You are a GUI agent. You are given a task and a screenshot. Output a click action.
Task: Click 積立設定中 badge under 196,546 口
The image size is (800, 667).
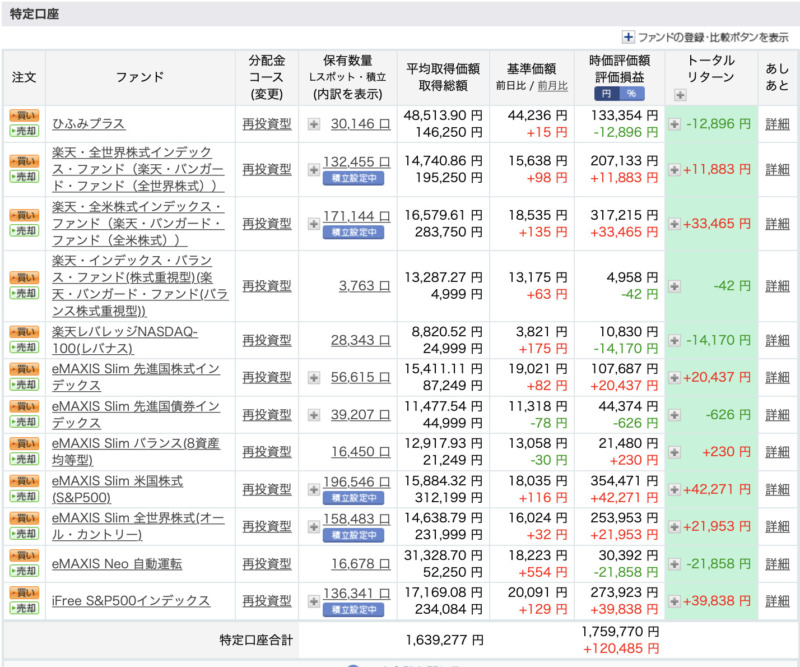[x=354, y=498]
